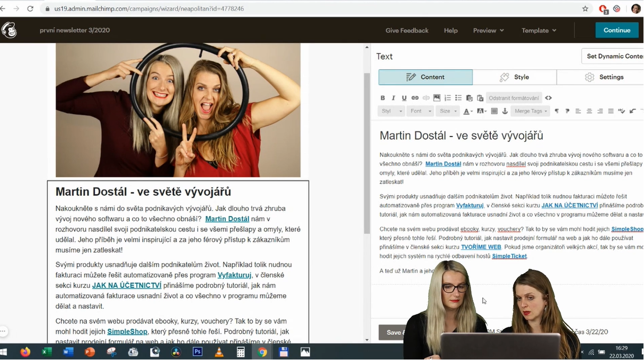644x360 pixels.
Task: Create a bulleted list
Action: click(458, 98)
